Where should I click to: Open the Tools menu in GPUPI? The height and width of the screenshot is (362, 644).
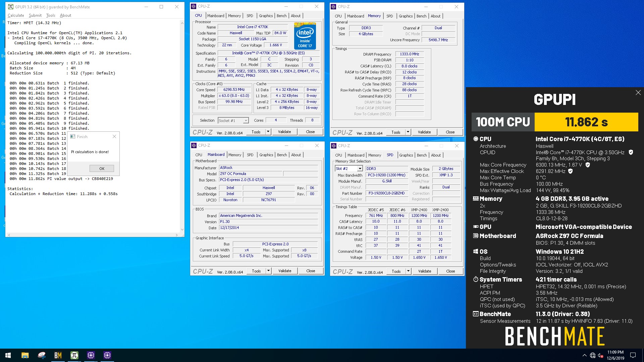[51, 15]
